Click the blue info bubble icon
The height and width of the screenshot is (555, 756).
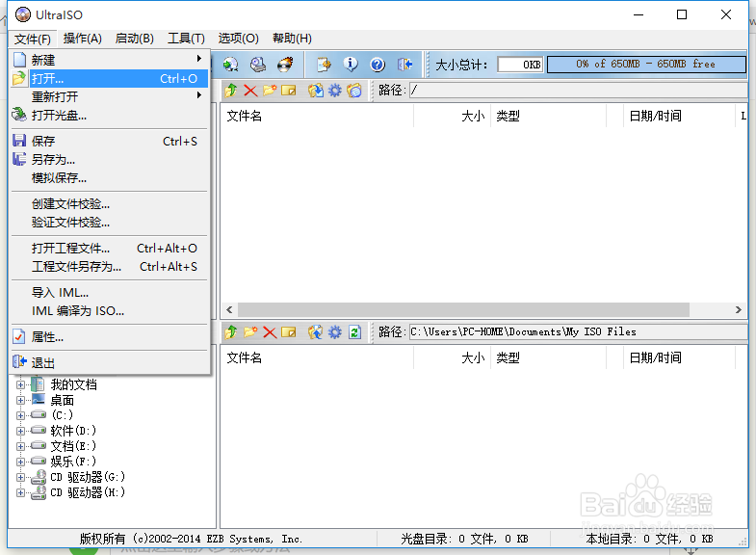click(351, 65)
